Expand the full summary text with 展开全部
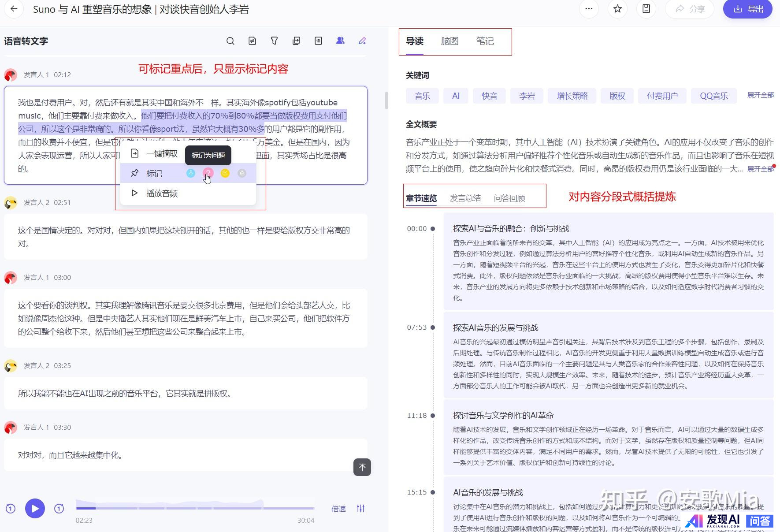 [x=761, y=169]
